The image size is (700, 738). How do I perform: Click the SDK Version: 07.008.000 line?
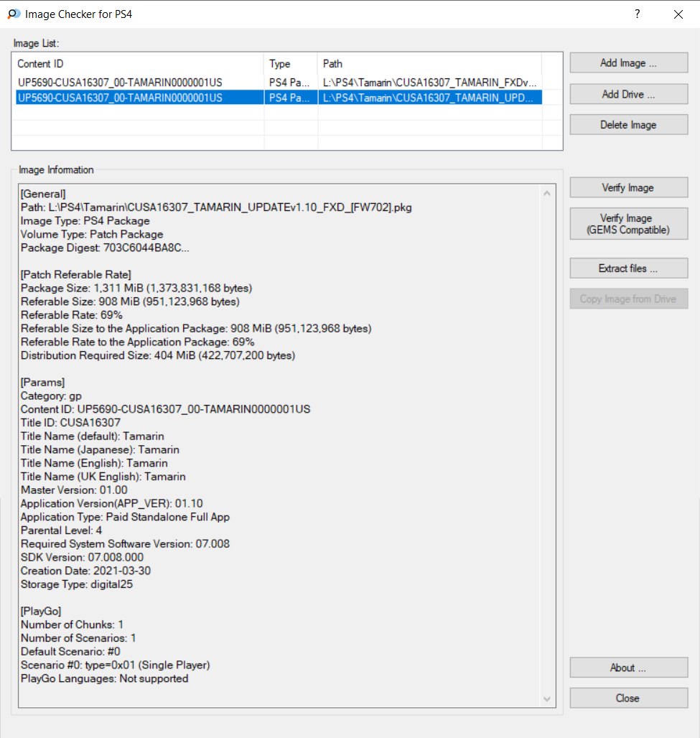82,557
